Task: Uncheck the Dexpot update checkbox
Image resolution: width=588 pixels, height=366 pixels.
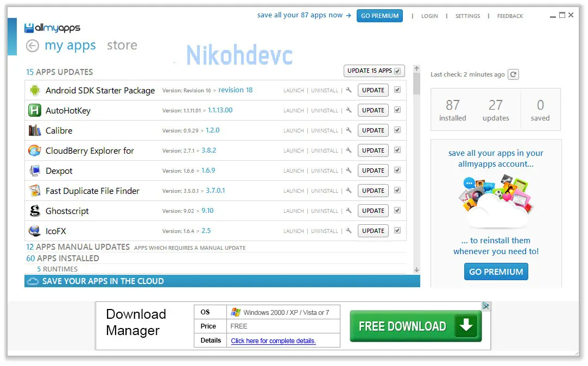Action: [397, 171]
